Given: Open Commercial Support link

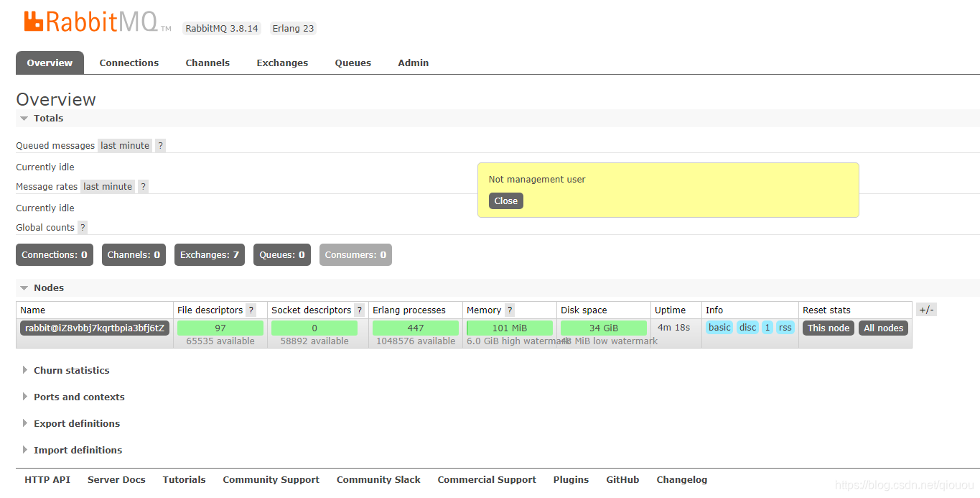Looking at the screenshot, I should pyautogui.click(x=487, y=479).
